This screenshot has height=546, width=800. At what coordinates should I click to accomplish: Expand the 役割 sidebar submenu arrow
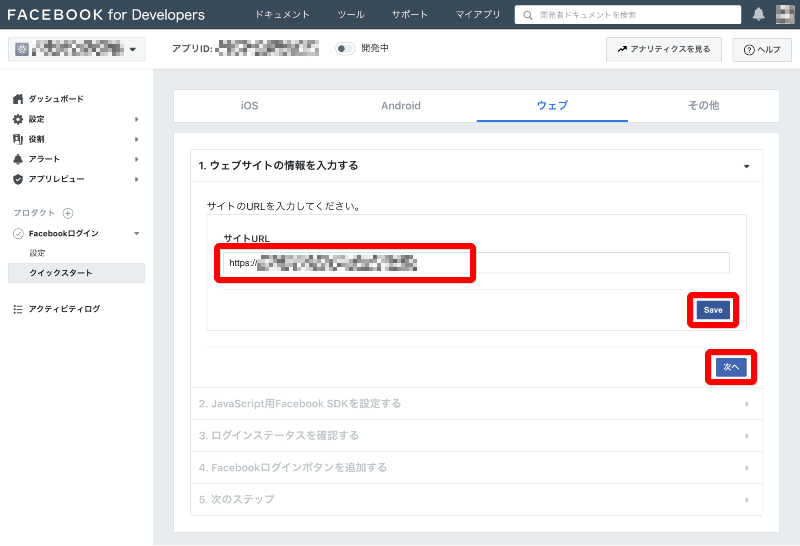(x=136, y=139)
